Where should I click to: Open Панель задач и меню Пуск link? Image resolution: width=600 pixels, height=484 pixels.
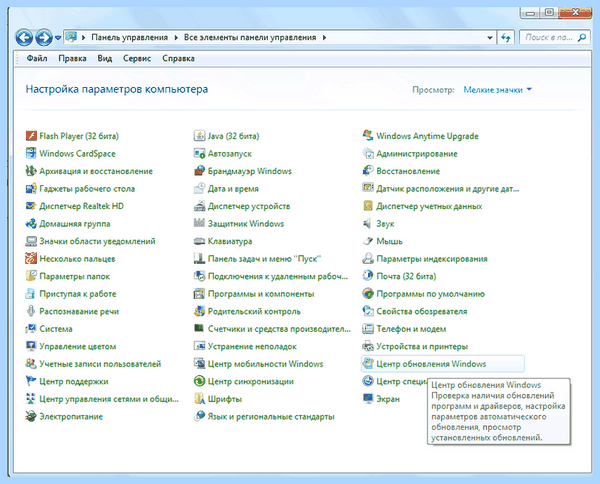coord(264,259)
